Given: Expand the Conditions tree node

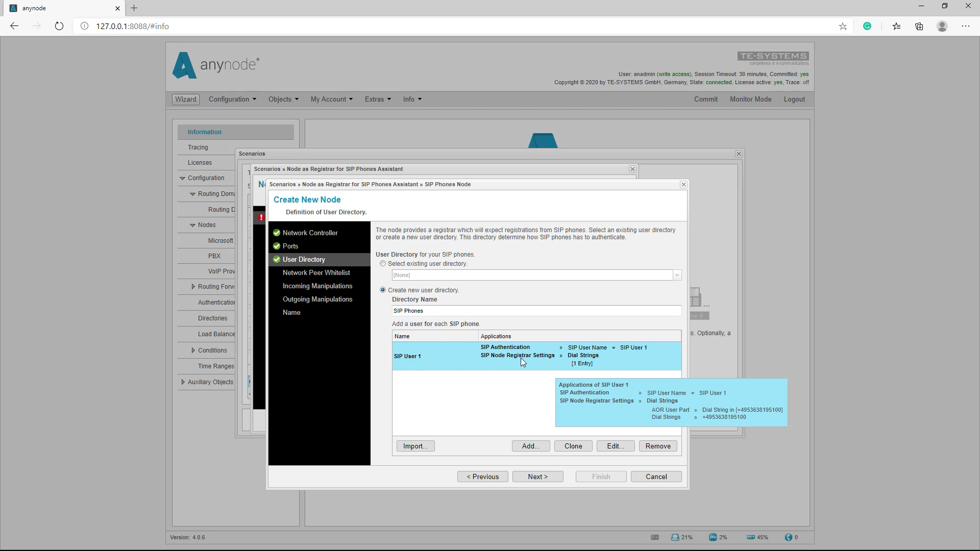Looking at the screenshot, I should pyautogui.click(x=193, y=350).
